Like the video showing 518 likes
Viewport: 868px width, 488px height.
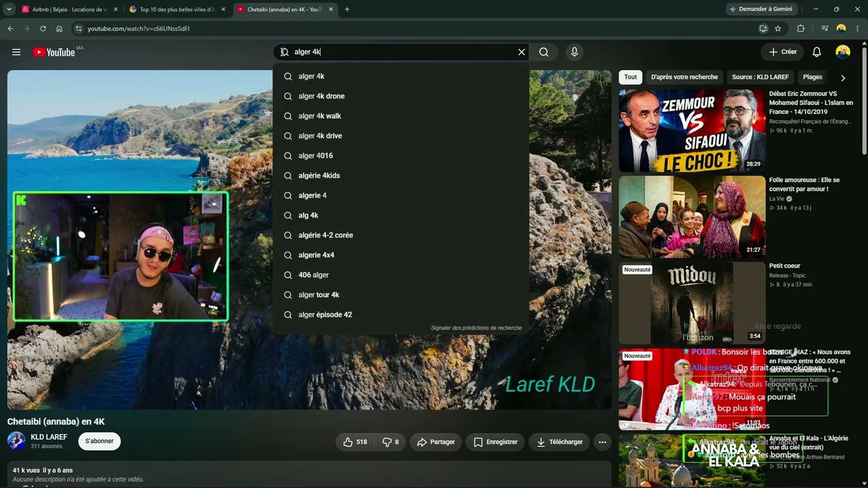coord(355,442)
